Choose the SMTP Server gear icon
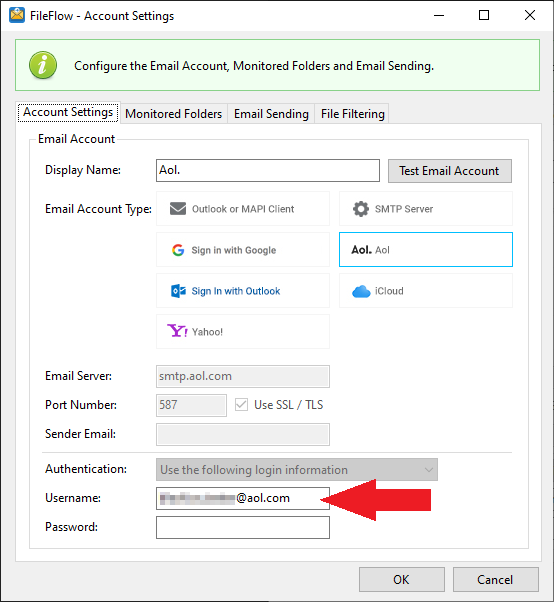The height and width of the screenshot is (602, 554). 361,209
